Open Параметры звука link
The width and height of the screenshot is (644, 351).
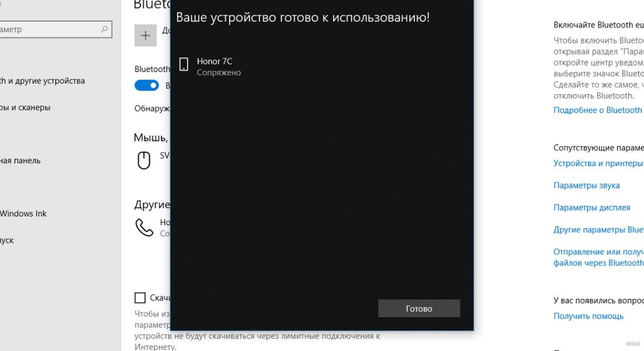(587, 186)
